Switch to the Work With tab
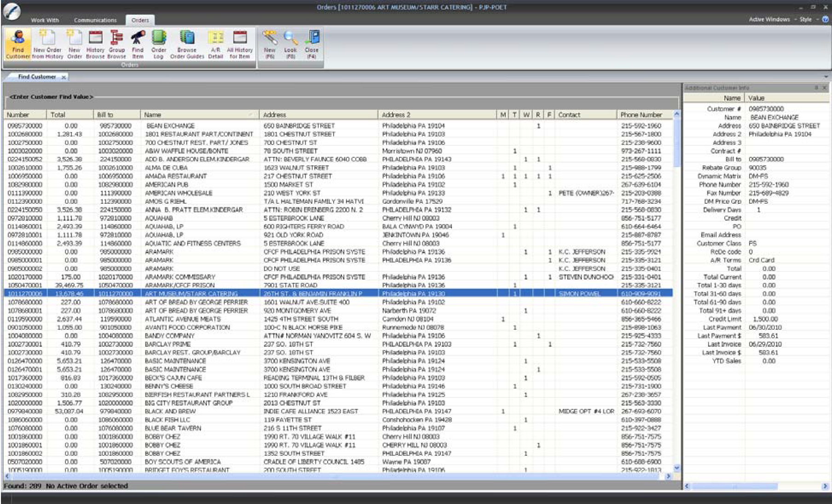 (45, 20)
